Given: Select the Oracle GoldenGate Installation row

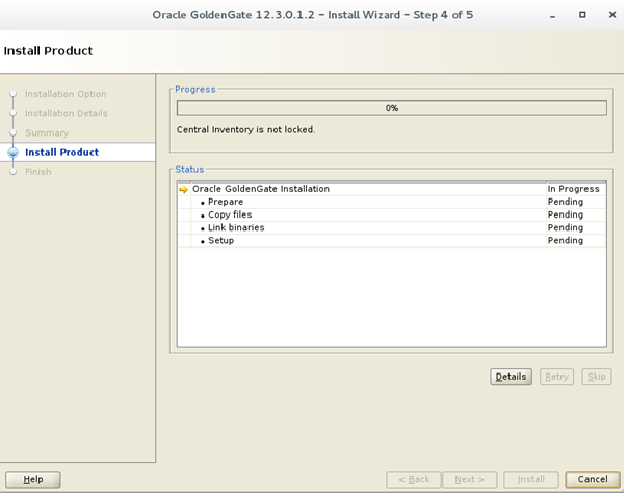Looking at the screenshot, I should click(392, 189).
